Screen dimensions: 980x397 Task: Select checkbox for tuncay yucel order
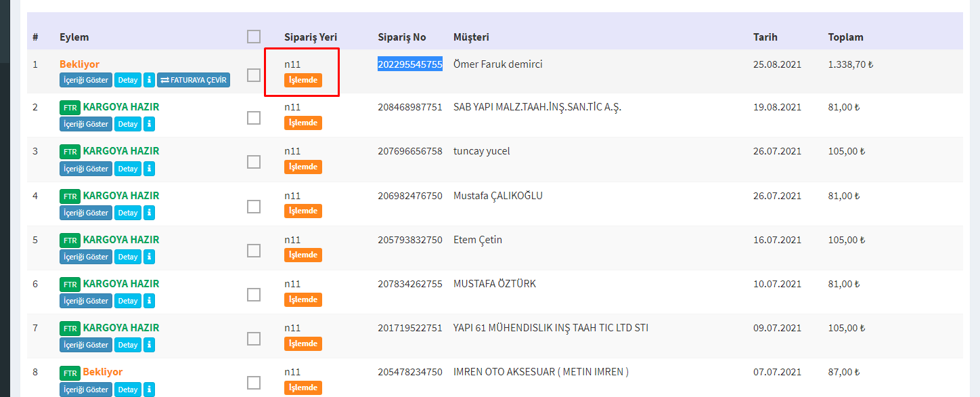254,162
